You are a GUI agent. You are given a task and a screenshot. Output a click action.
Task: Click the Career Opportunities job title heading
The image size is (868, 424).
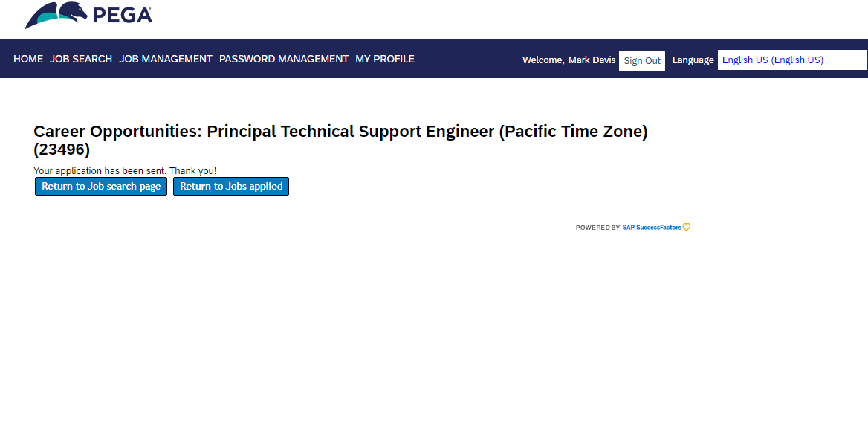tap(340, 132)
